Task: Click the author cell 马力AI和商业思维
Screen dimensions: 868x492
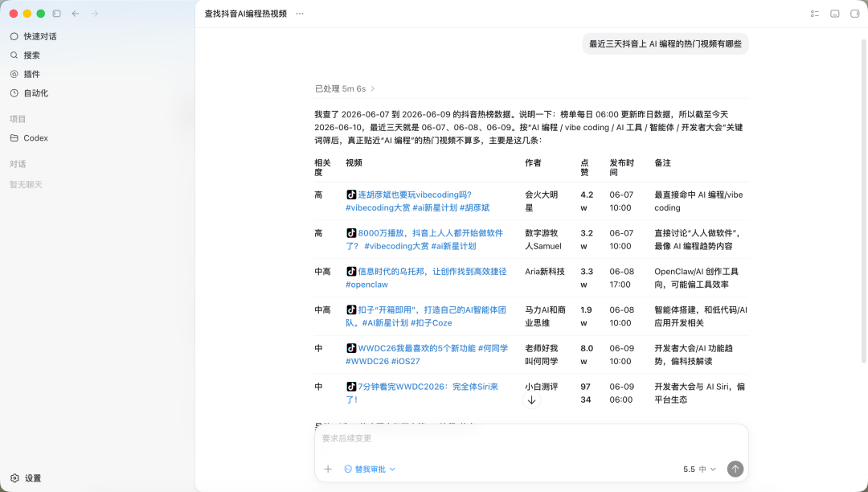Action: coord(545,317)
